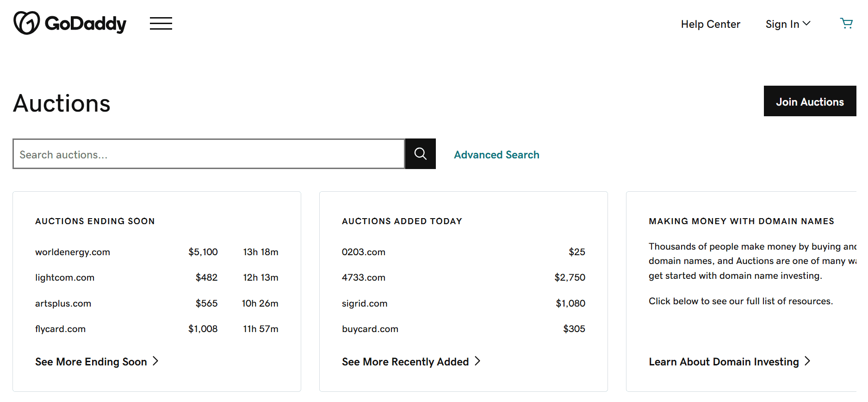The image size is (868, 402).
Task: Open the hamburger navigation menu
Action: pyautogui.click(x=161, y=23)
